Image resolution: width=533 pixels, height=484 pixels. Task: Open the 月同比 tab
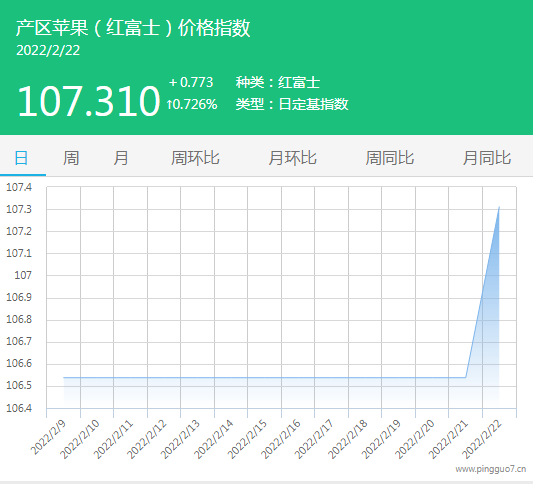coord(487,158)
